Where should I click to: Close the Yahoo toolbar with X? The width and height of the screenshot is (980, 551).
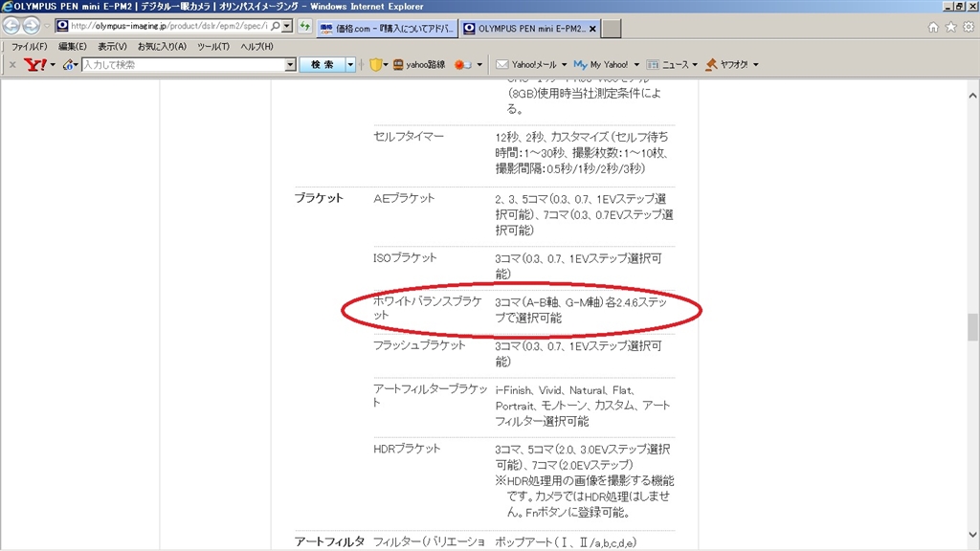[x=11, y=64]
